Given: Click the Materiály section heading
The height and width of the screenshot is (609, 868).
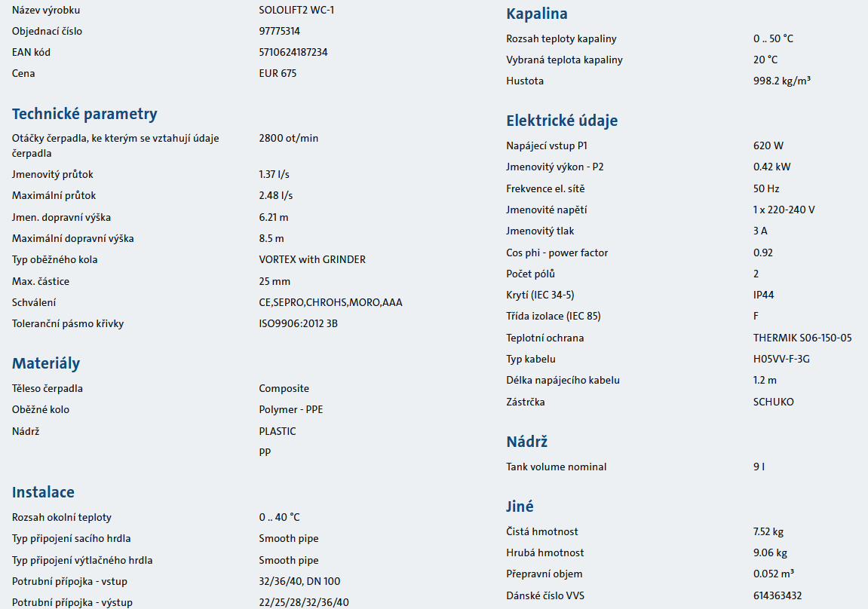Looking at the screenshot, I should (x=46, y=363).
